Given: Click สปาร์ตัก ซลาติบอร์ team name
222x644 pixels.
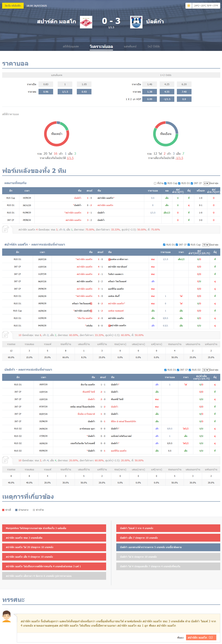Looking at the screenshot, I should [117, 266].
